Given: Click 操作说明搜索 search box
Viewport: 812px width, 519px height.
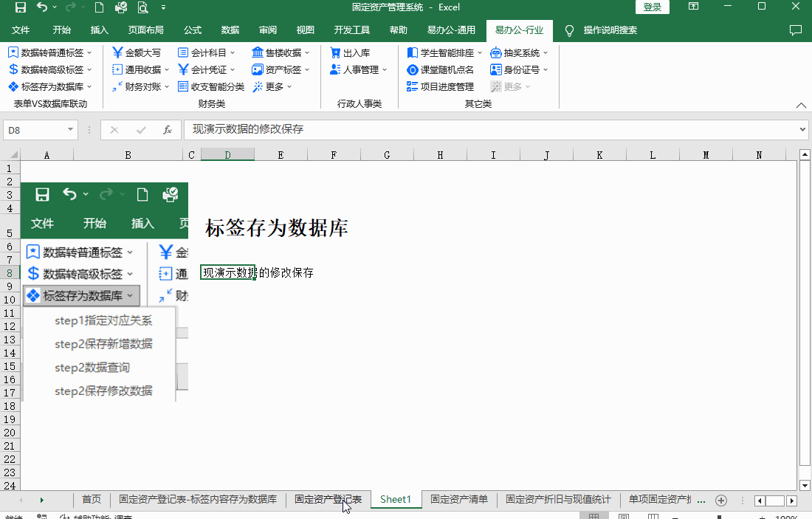Looking at the screenshot, I should [610, 30].
